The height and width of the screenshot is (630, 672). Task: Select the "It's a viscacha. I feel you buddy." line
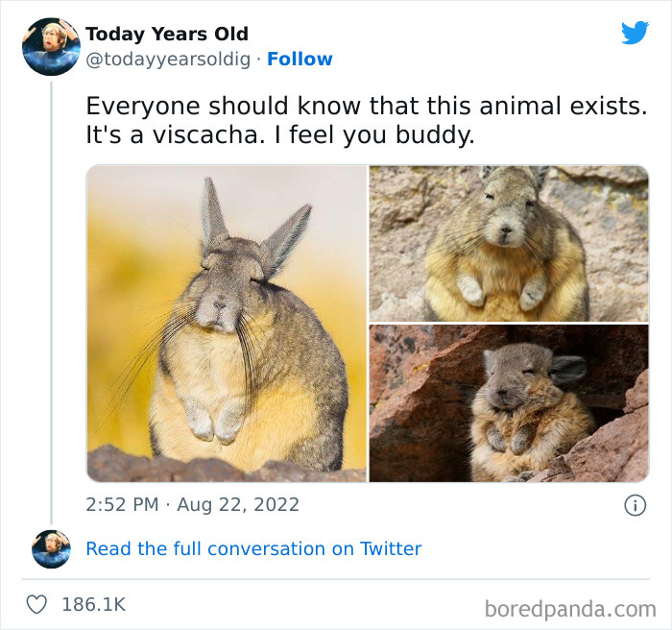tap(280, 134)
